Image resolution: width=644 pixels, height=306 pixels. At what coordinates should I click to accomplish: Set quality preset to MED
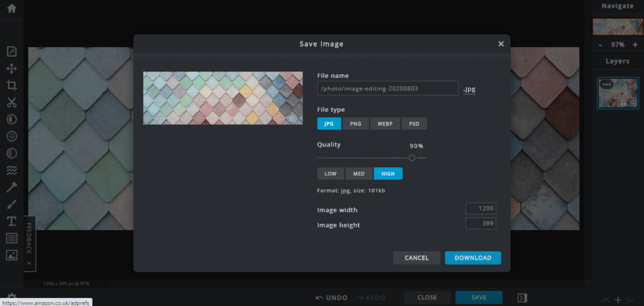click(x=358, y=174)
